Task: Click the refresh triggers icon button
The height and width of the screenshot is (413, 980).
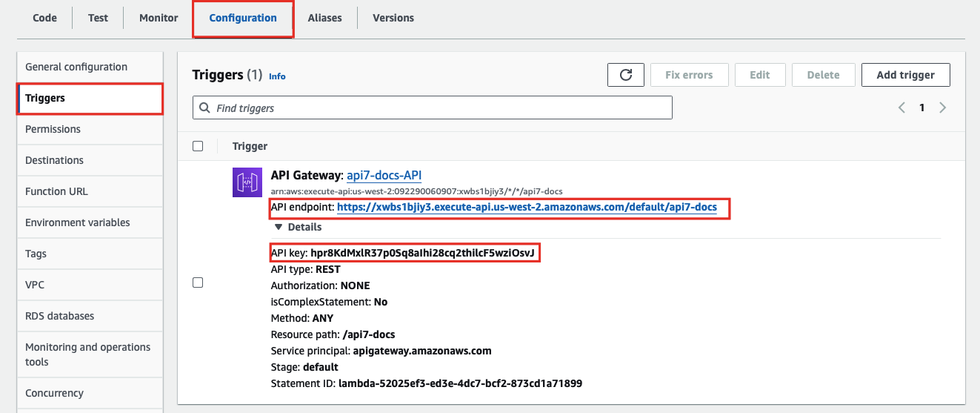Action: 625,75
